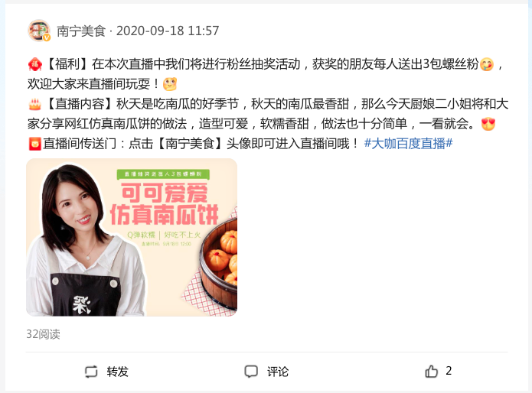The height and width of the screenshot is (393, 532).
Task: Open the #大咖百度直播# hashtag link
Action: [408, 143]
